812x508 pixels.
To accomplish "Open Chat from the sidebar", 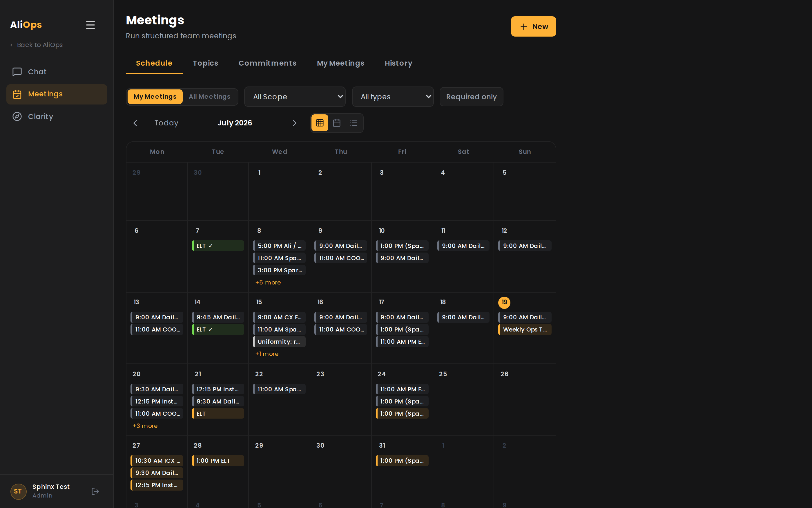I will (57, 72).
